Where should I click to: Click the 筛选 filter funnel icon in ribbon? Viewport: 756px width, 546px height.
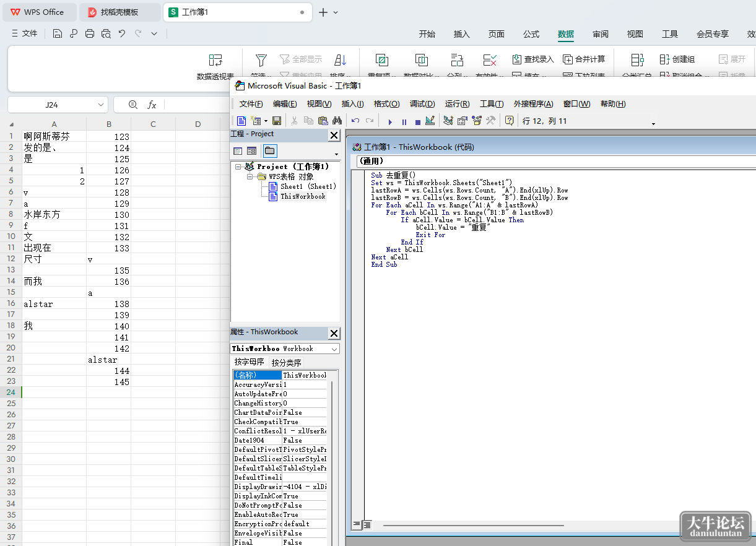point(261,59)
